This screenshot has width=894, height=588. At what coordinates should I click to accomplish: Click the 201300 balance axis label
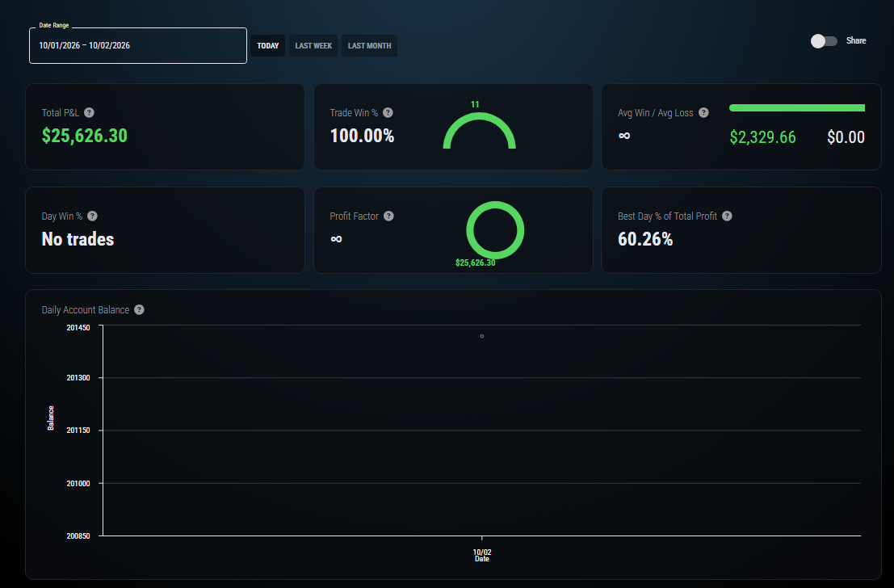(78, 378)
